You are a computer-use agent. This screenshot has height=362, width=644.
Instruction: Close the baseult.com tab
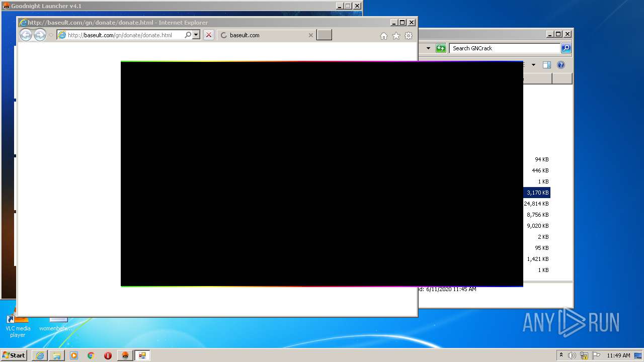[x=310, y=35]
